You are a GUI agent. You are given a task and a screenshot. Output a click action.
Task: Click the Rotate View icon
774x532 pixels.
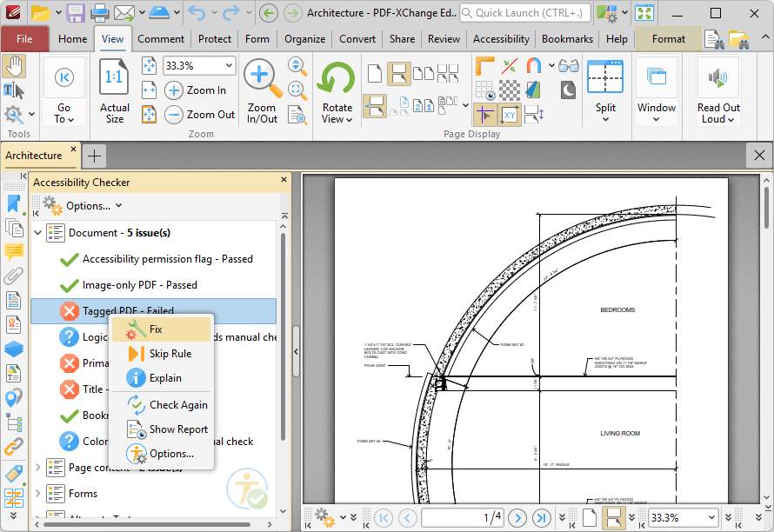click(337, 78)
